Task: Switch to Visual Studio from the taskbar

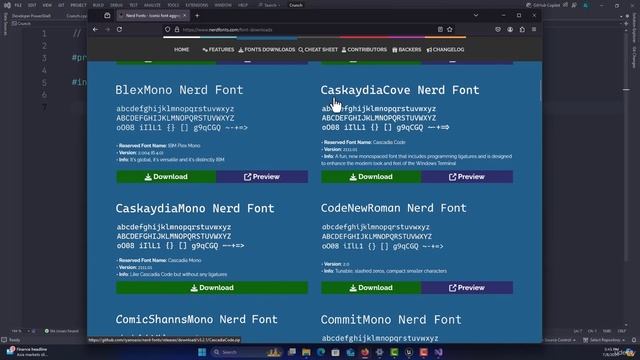Action: click(438, 352)
